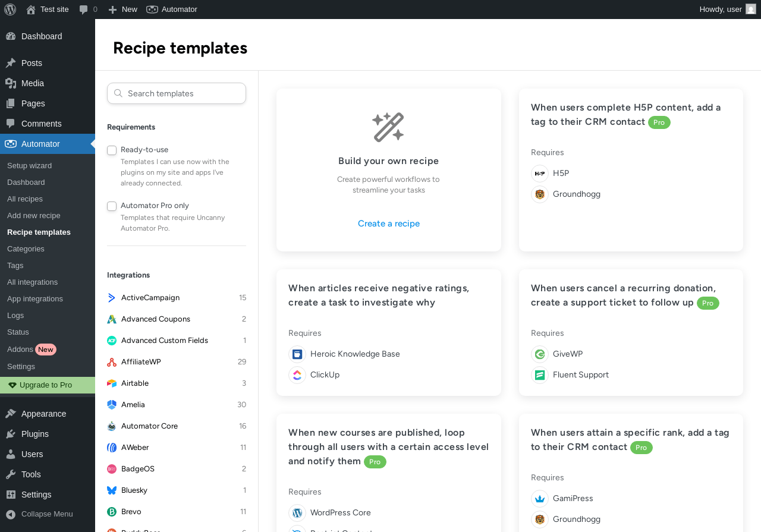Click the Airtable integration icon
The width and height of the screenshot is (761, 532).
click(112, 383)
